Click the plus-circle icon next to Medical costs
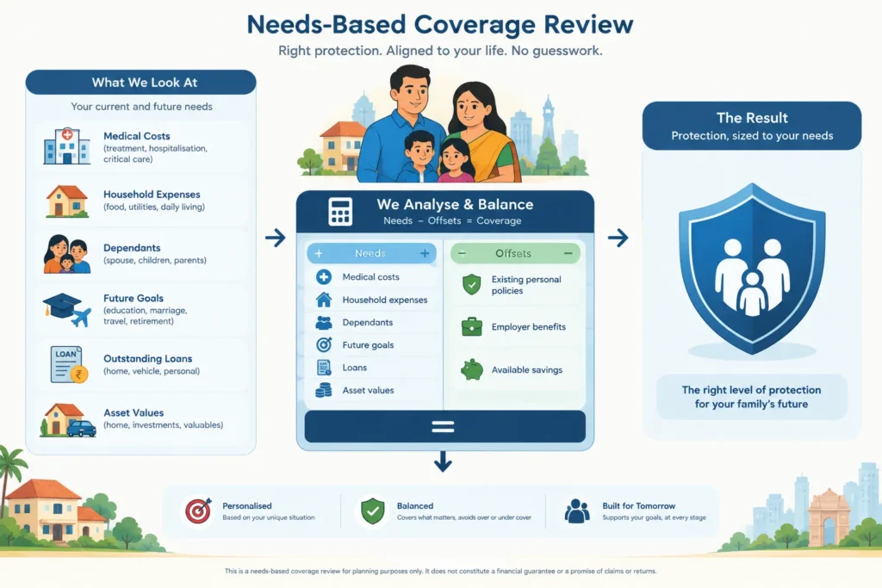Viewport: 882px width, 588px height. tap(324, 276)
